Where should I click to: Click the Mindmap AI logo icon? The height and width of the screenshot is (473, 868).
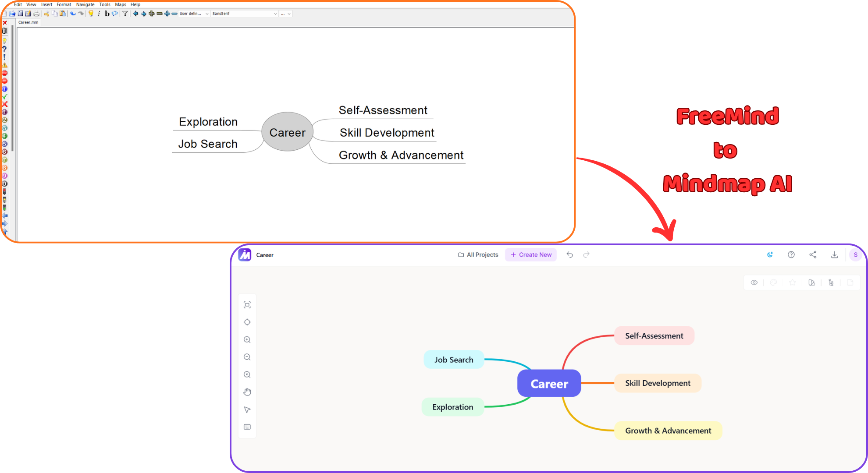pyautogui.click(x=245, y=254)
